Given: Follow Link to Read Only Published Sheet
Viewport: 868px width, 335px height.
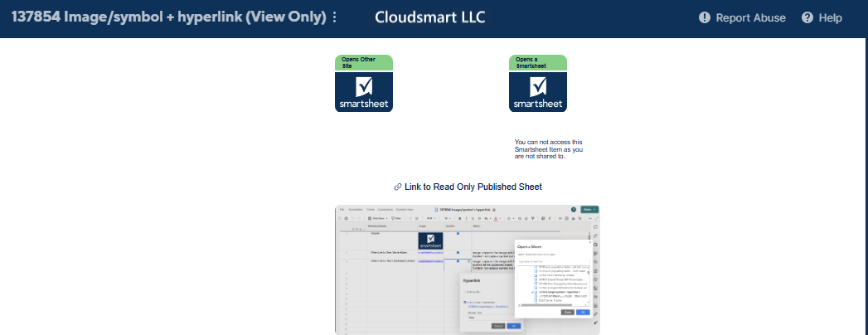Looking at the screenshot, I should [473, 187].
